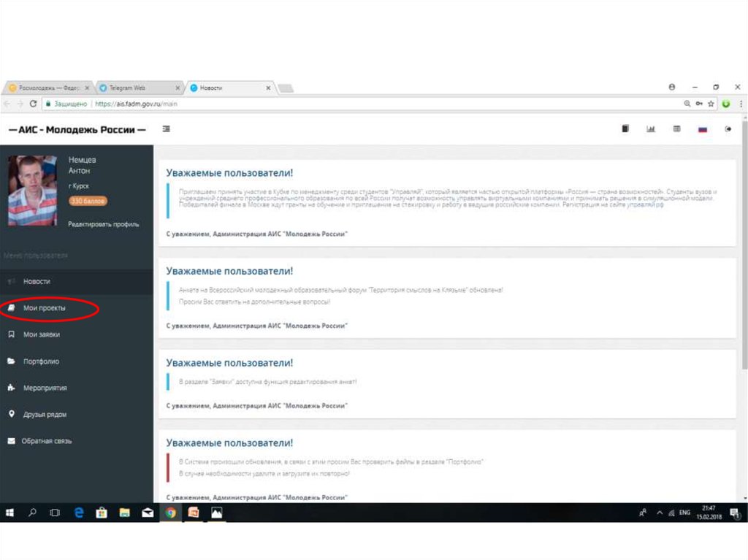Click the Редактировать профиль link
Screen dimensions: 748x560
[x=104, y=224]
